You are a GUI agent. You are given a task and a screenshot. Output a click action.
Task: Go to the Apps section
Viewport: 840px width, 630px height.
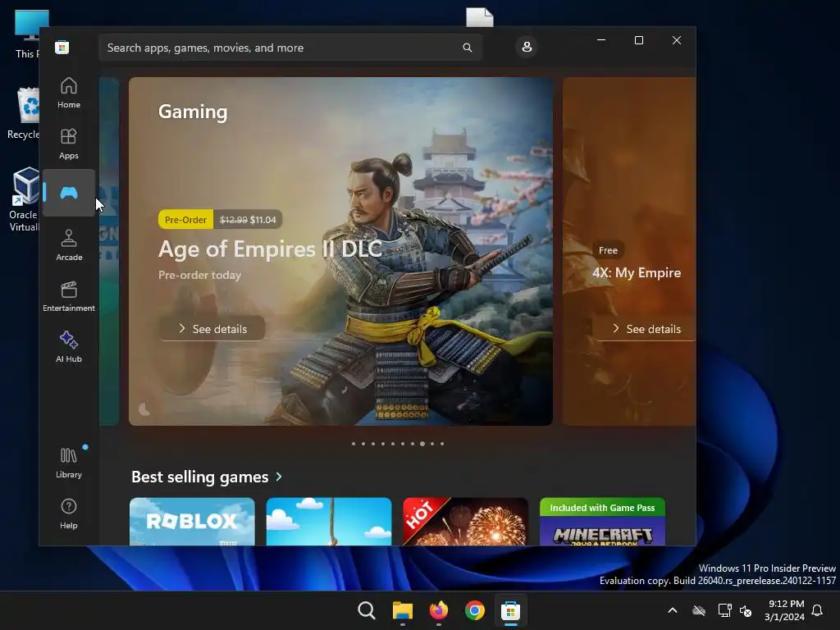click(69, 144)
